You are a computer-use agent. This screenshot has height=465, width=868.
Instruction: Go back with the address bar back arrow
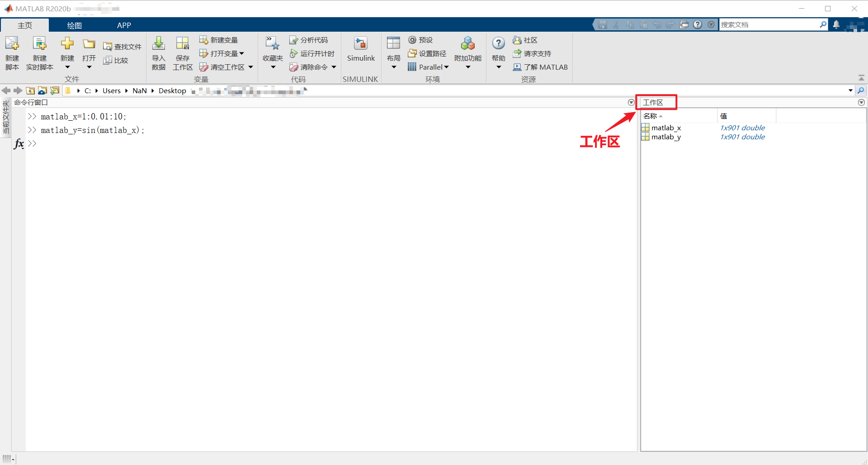click(x=6, y=90)
